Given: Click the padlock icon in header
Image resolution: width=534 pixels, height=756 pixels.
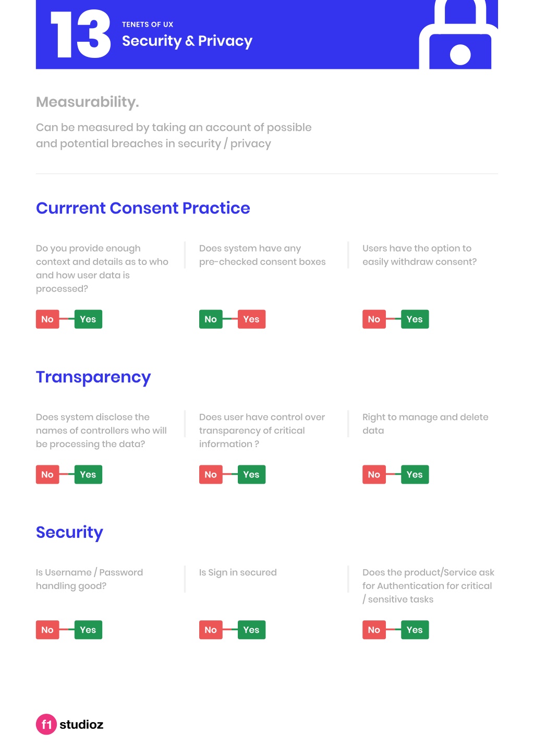Looking at the screenshot, I should tap(458, 34).
